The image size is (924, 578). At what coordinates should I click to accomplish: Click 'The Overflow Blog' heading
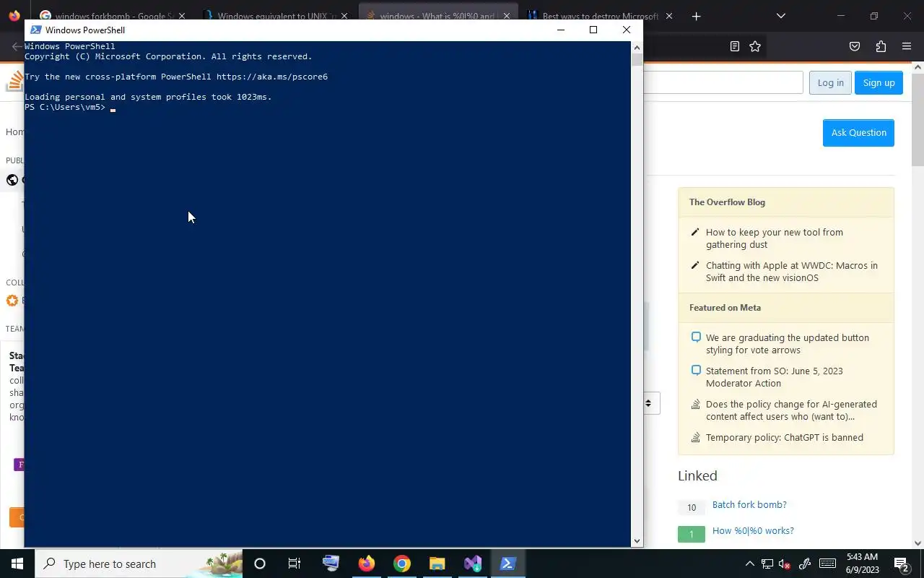click(x=727, y=202)
